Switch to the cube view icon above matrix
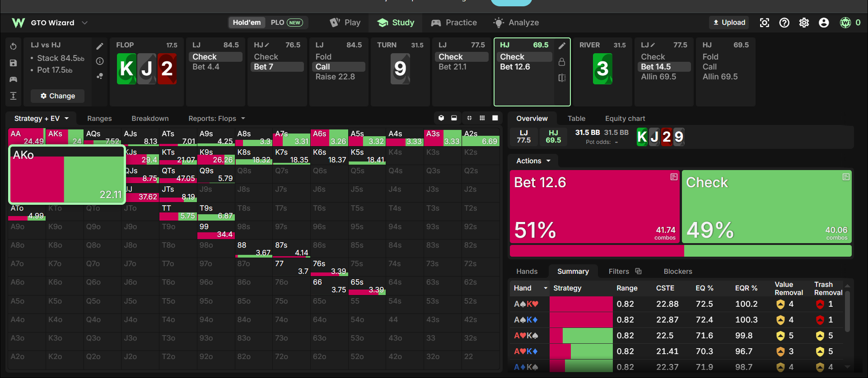Screen dimensions: 868x378 [441, 118]
